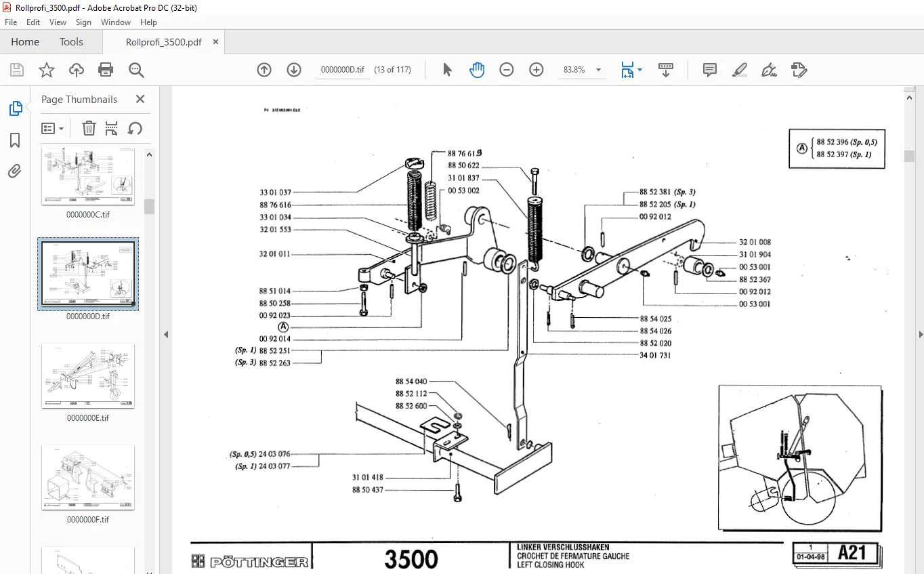Viewport: 924px width, 574px height.
Task: Click the insert page break icon in thumbnails
Action: (x=112, y=128)
